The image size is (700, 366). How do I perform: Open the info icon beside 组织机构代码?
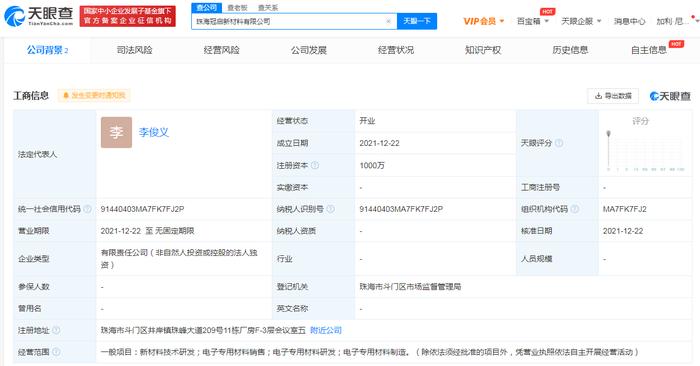pyautogui.click(x=575, y=209)
